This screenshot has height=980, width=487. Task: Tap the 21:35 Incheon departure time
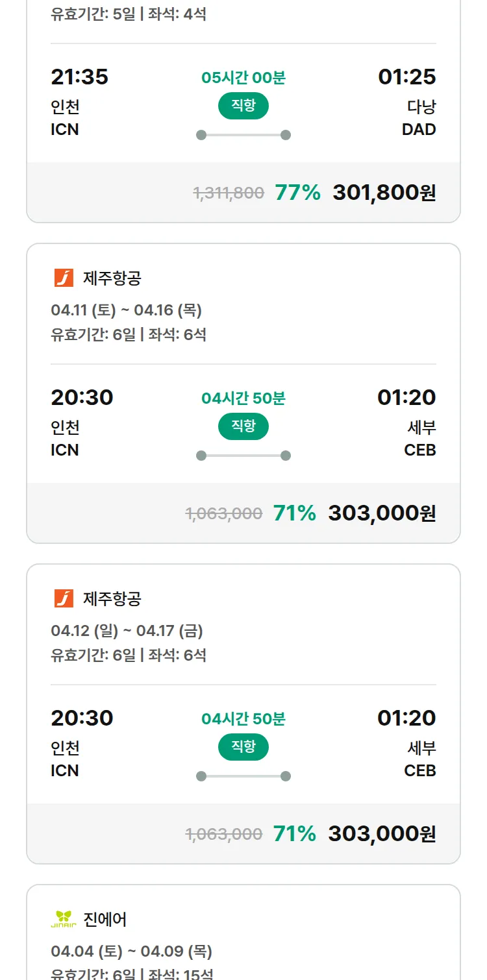tap(79, 77)
